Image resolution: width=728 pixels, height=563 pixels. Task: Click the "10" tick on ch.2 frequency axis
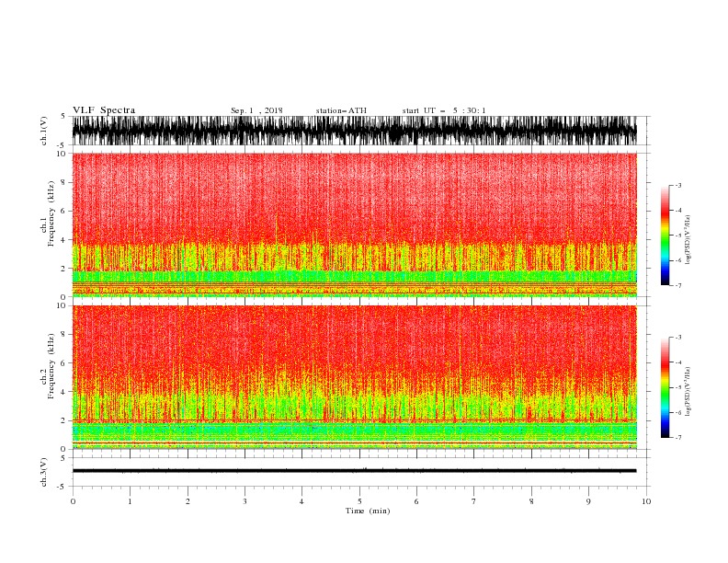pyautogui.click(x=62, y=305)
